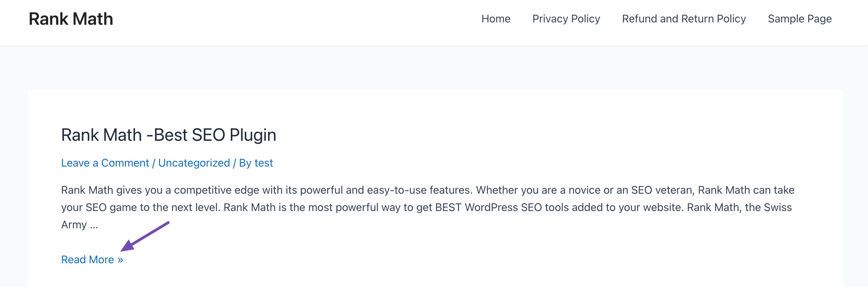Click excerpt text beginning 'Rank Math gives you'
This screenshot has height=287, width=868.
pos(428,207)
